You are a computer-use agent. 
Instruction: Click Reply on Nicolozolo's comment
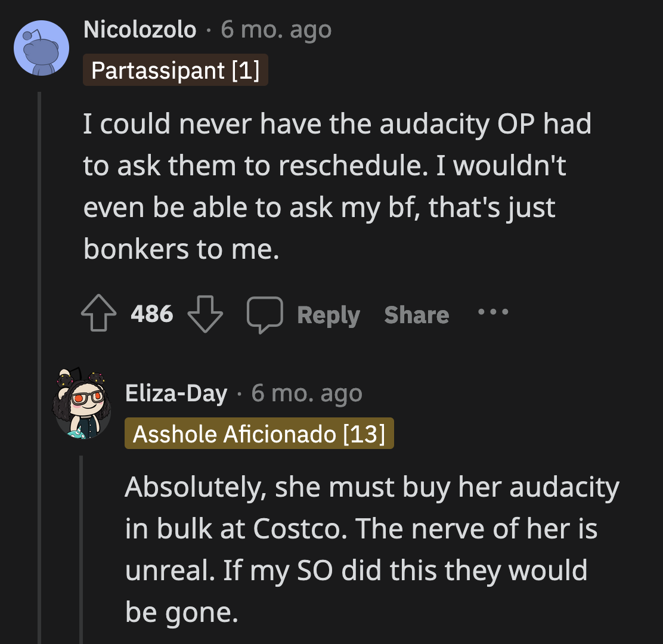tap(329, 314)
